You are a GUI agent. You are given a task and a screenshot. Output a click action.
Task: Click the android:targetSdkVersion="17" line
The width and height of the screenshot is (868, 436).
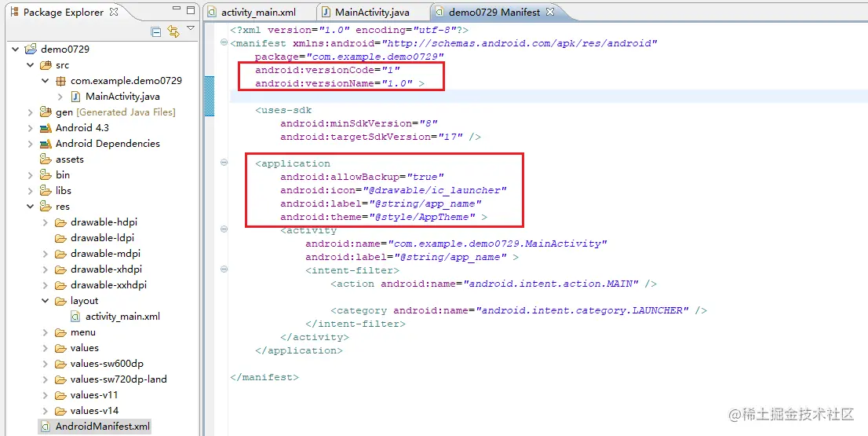(x=381, y=137)
